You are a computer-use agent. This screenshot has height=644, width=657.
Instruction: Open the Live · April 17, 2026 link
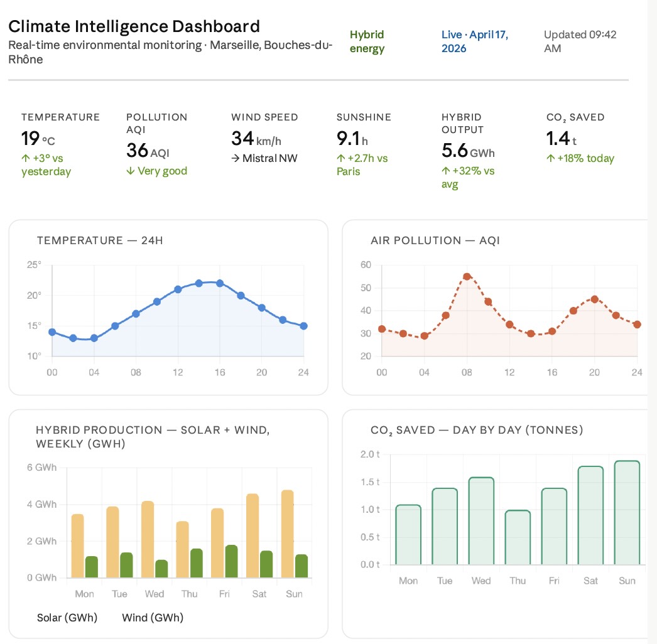pyautogui.click(x=475, y=41)
